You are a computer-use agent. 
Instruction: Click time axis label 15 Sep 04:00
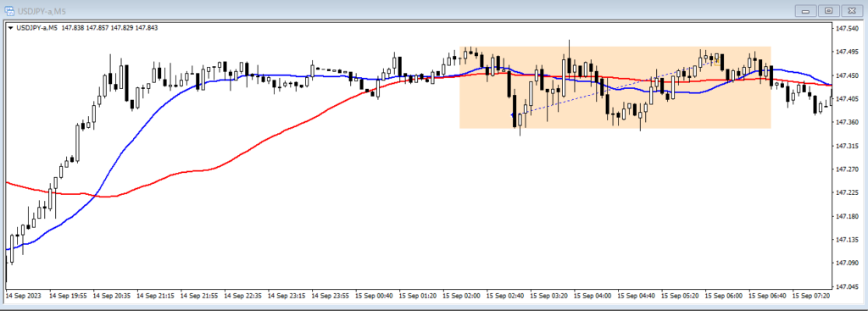click(x=593, y=297)
